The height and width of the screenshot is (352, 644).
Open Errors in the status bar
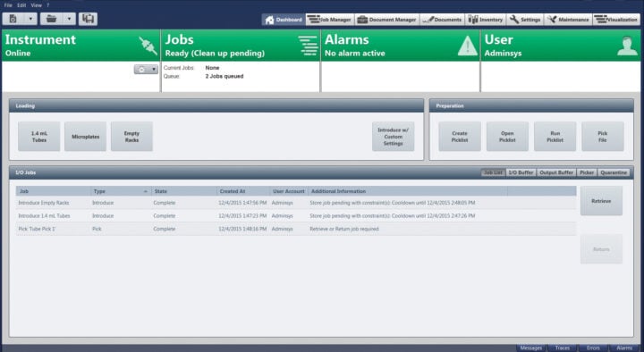tap(593, 348)
